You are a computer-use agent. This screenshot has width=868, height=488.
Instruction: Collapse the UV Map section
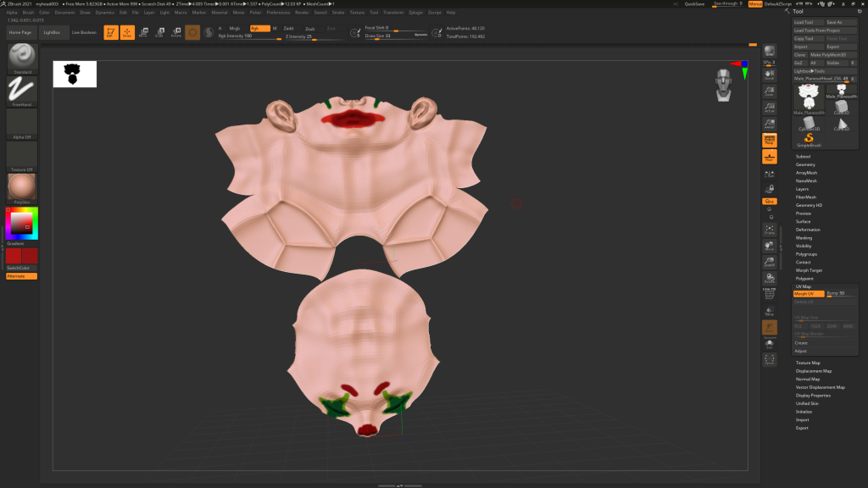coord(804,286)
